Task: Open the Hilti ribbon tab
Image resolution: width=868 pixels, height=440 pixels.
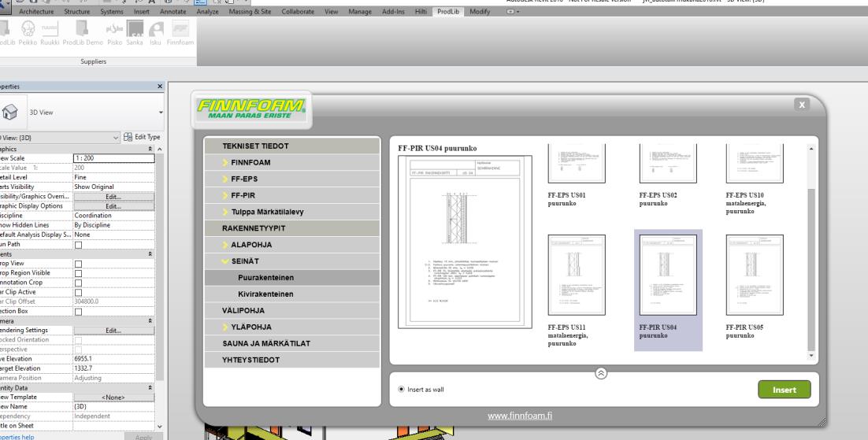Action: click(x=421, y=12)
